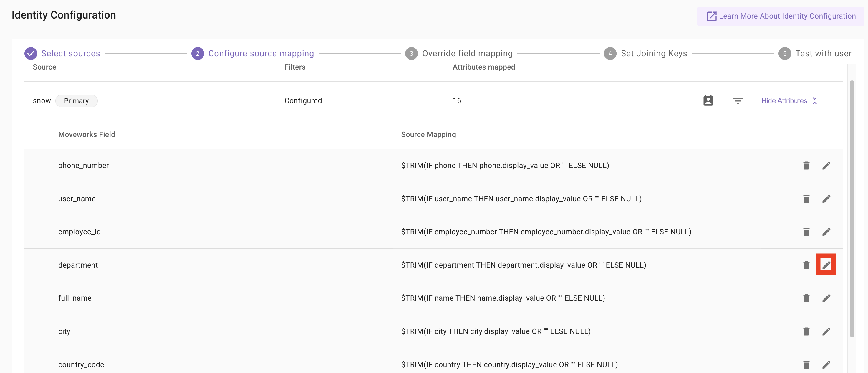Click the department.display_value mapping expression

tap(524, 265)
